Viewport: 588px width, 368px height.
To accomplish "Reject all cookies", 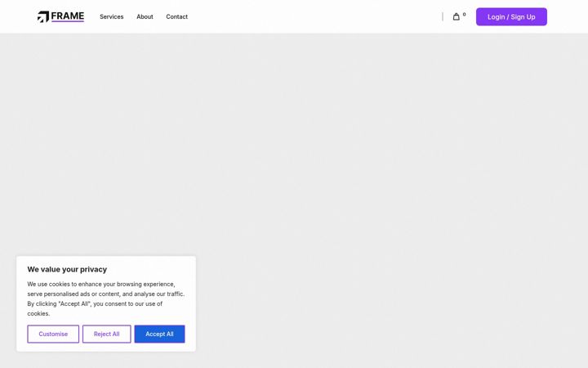I will [x=106, y=334].
